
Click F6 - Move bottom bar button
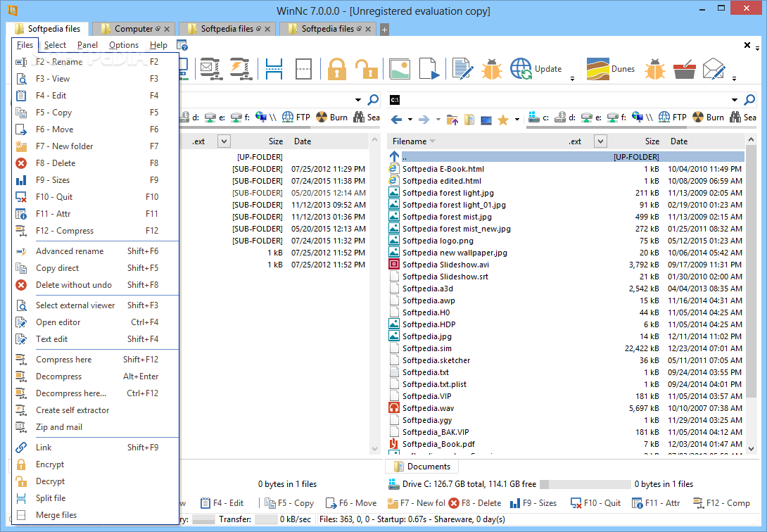[x=351, y=503]
